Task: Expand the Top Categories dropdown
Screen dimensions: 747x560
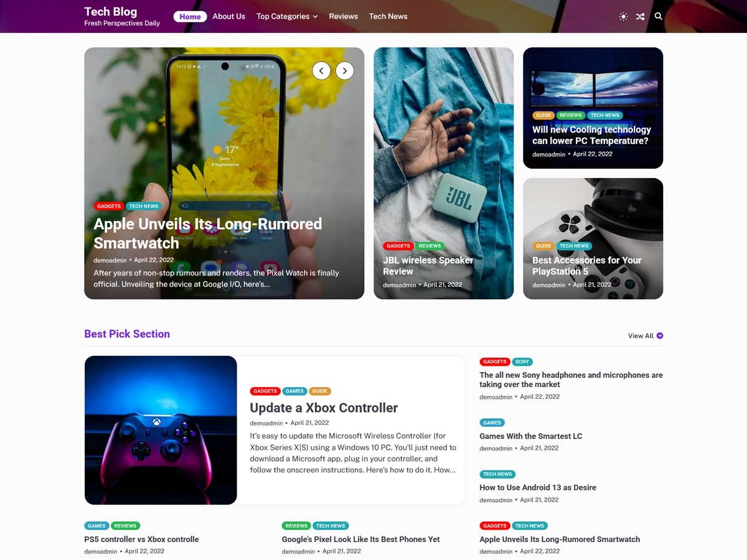Action: (x=287, y=16)
